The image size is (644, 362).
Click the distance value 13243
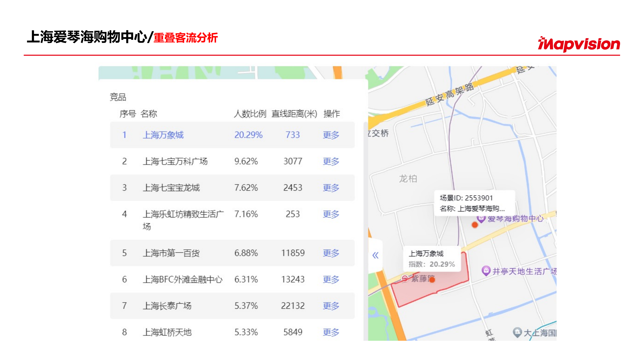point(293,279)
